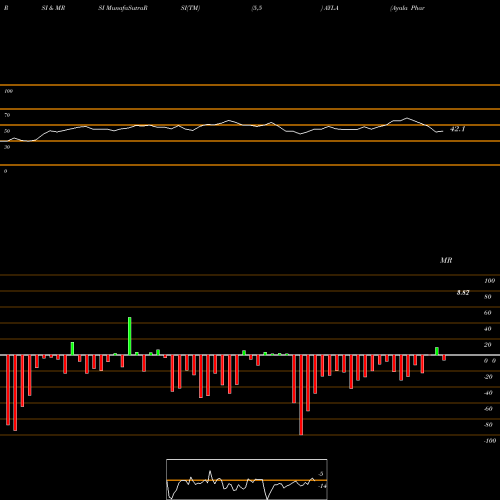Click the tallest green bar in MR histogram
Viewport: 500px width, 500px height.
click(x=130, y=336)
